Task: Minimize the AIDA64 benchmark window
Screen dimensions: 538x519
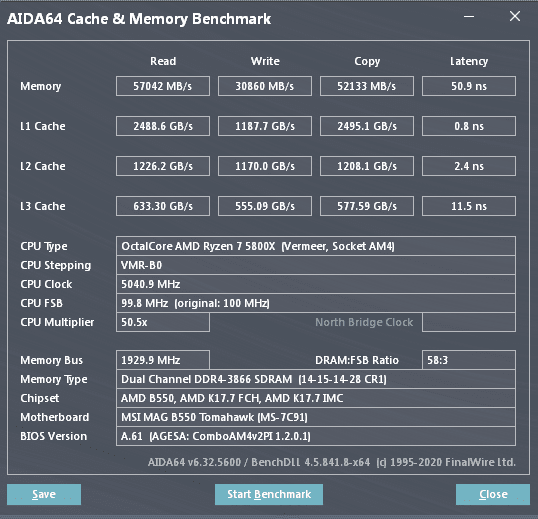Action: 469,16
